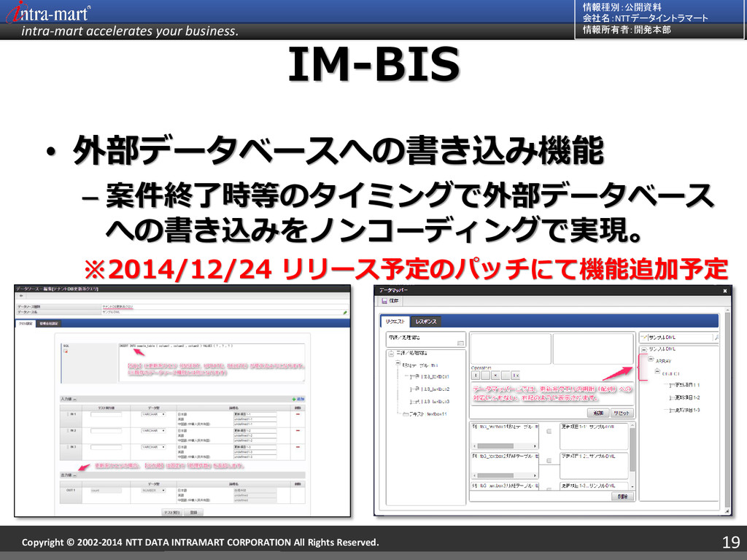747x560 pixels.
Task: Click the horizontal scrollbar in the second mapping source box
Action: pyautogui.click(x=505, y=475)
